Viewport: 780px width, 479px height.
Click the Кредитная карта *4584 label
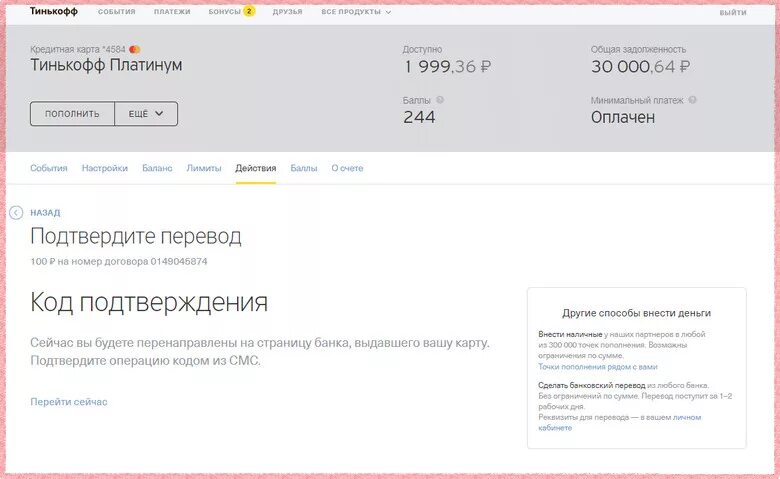click(x=78, y=49)
